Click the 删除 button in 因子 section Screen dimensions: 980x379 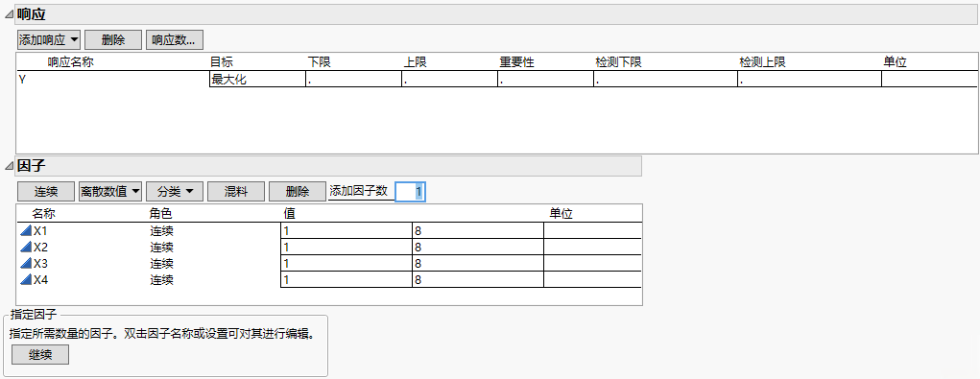tap(298, 192)
